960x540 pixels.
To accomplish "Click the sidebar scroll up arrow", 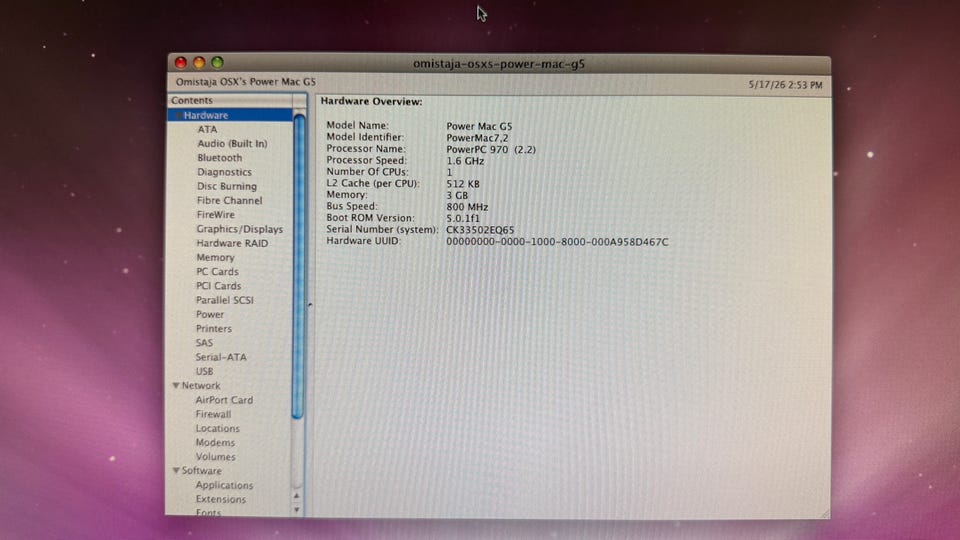I will 297,496.
